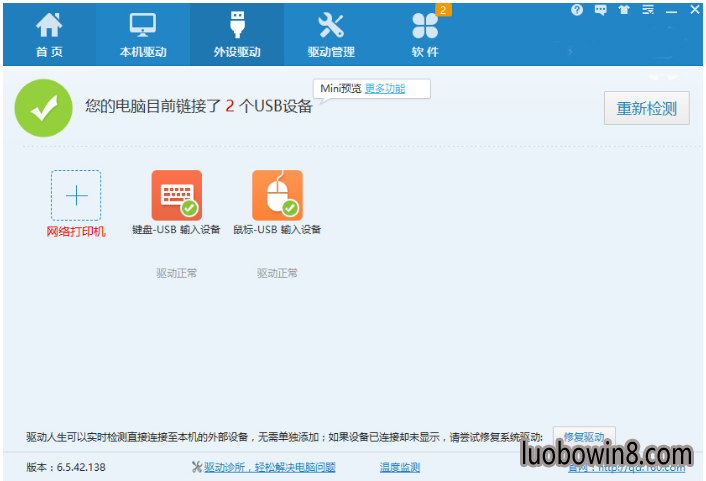Click the help question mark icon
The image size is (706, 481).
[577, 10]
